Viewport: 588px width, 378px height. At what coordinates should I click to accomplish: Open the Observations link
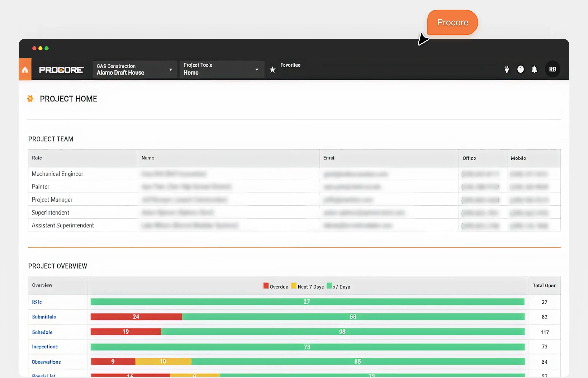point(46,362)
